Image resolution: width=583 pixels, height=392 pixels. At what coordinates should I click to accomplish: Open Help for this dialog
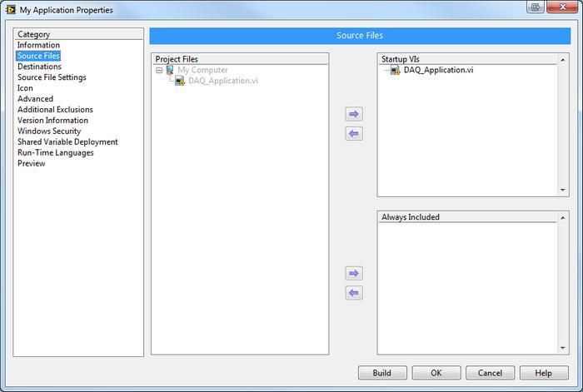click(544, 373)
